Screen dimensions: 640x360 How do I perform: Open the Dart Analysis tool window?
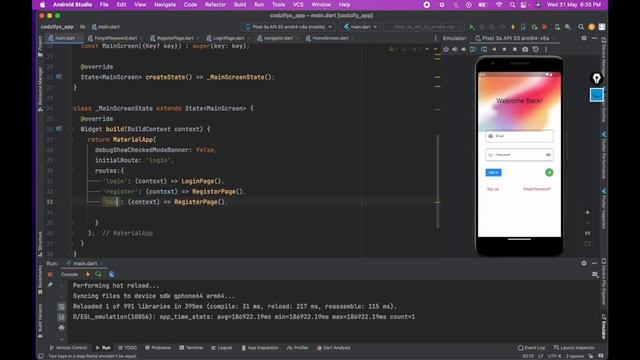[333, 348]
